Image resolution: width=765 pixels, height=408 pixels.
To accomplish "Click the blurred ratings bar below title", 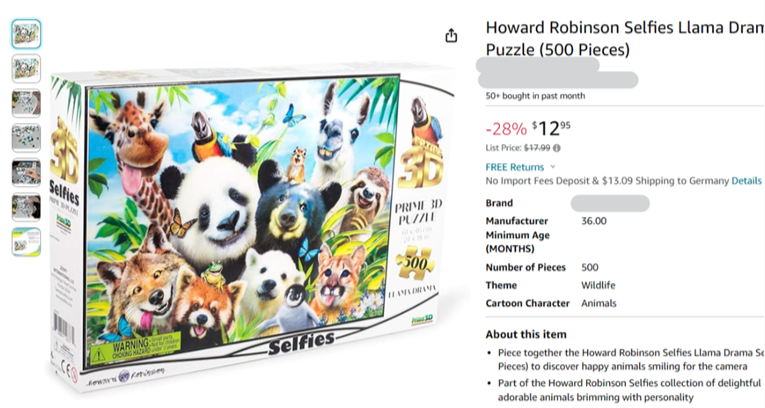I will 559,80.
